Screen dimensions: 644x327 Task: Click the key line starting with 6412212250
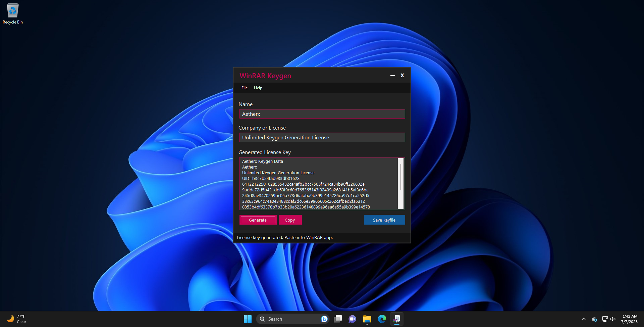(x=303, y=184)
